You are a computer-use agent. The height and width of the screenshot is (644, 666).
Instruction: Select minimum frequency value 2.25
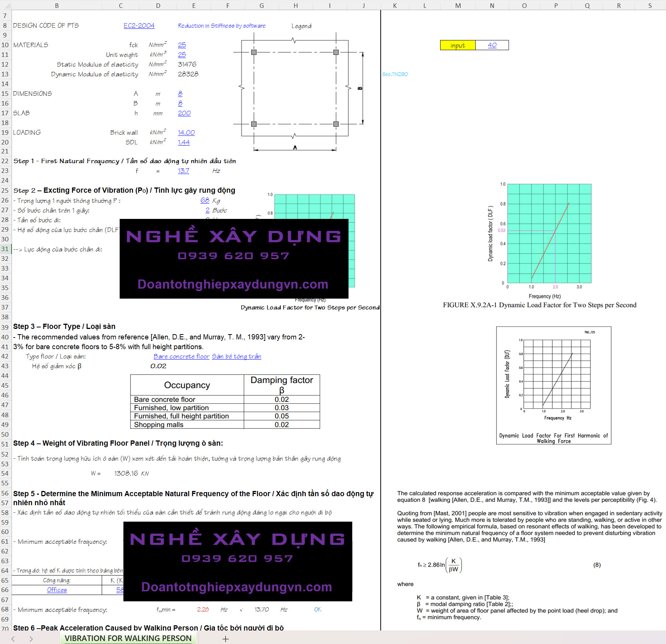(x=203, y=610)
